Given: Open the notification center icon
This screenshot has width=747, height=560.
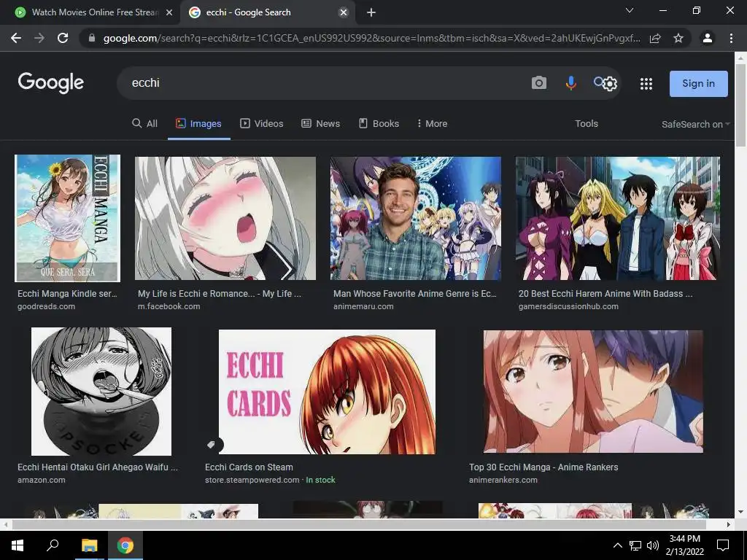Looking at the screenshot, I should click(723, 545).
